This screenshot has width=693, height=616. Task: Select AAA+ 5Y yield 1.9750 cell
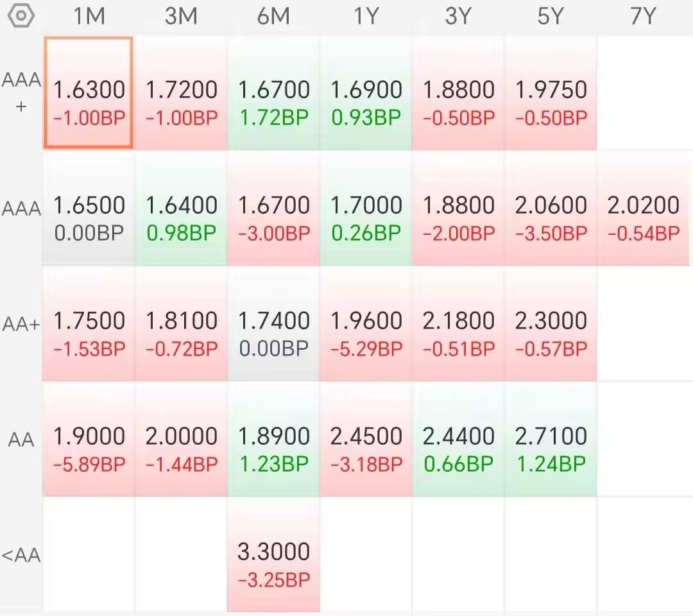point(551,93)
